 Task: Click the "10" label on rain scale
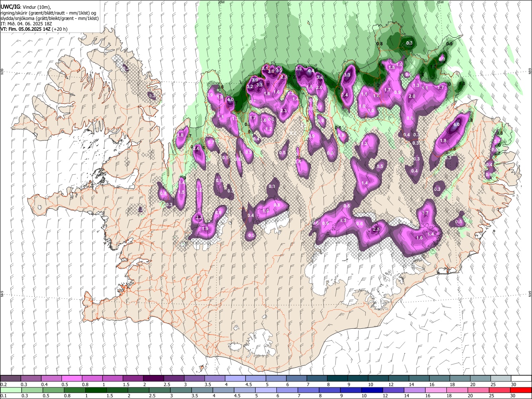coord(364,396)
